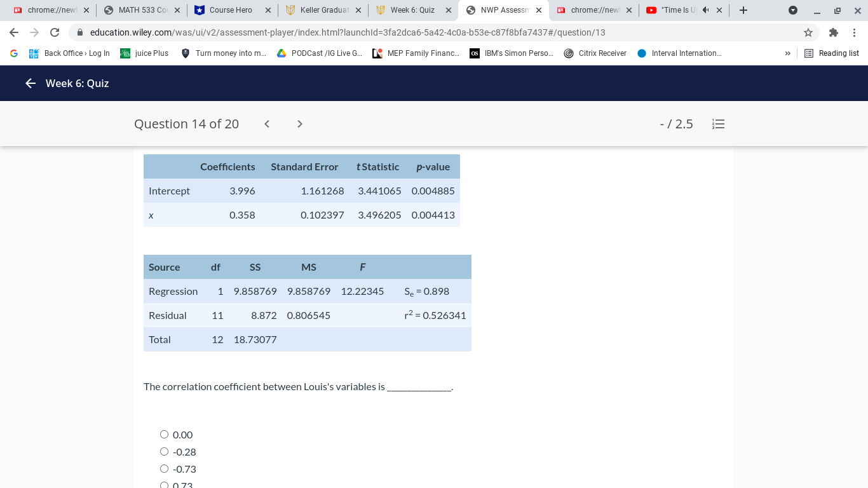Open Turn money into m... bookmark
This screenshot has width=868, height=488.
tap(224, 53)
